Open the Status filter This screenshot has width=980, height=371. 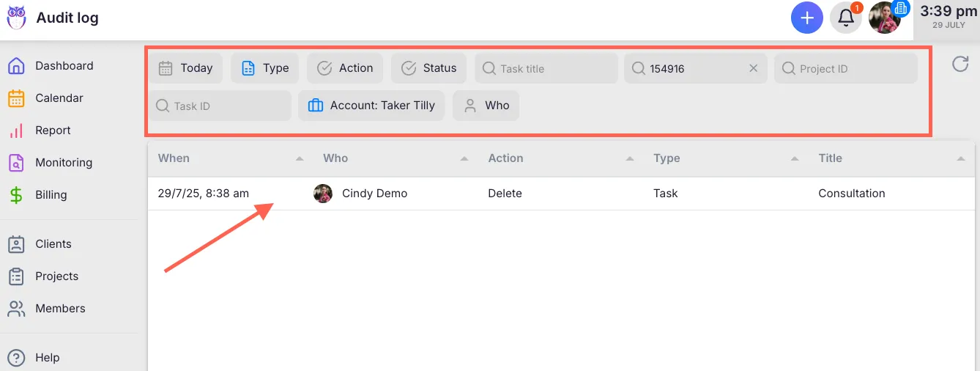429,68
